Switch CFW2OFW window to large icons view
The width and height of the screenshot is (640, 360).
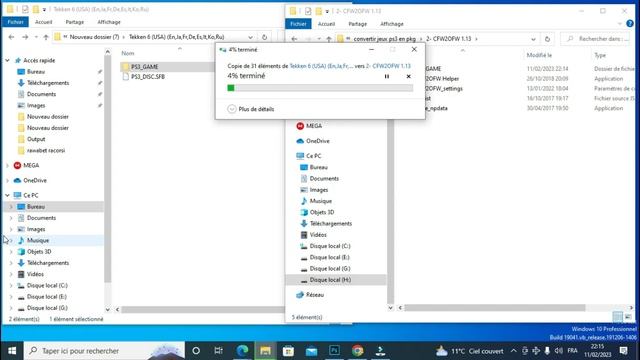pyautogui.click(x=628, y=317)
